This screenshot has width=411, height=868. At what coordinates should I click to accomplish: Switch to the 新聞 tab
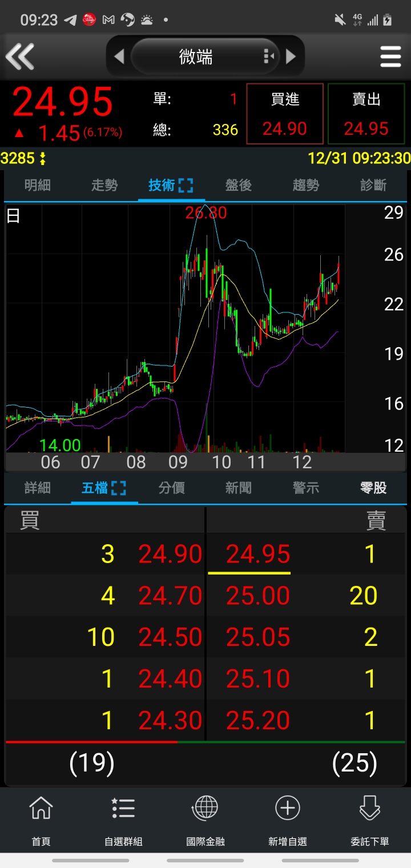(x=239, y=488)
